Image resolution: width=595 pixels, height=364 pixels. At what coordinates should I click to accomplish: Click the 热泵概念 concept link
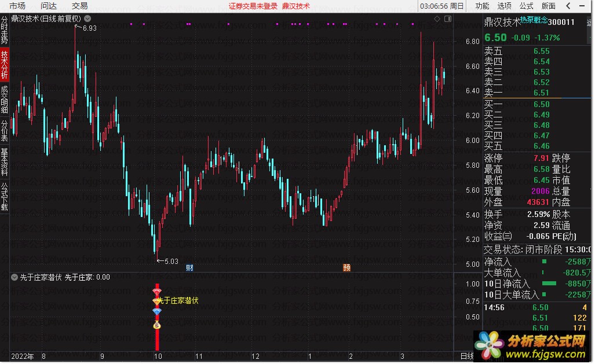pyautogui.click(x=534, y=20)
